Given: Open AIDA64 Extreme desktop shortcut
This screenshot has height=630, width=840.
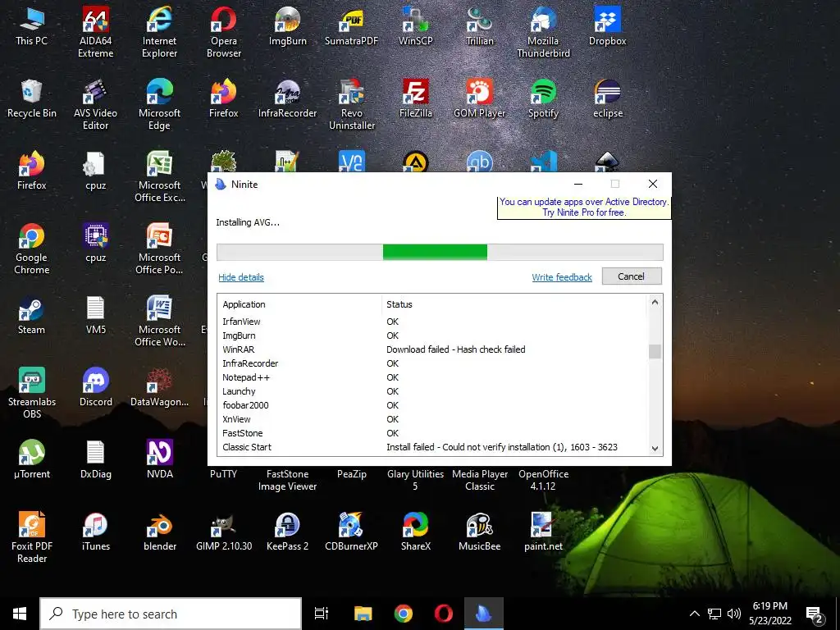Looking at the screenshot, I should pos(95,31).
